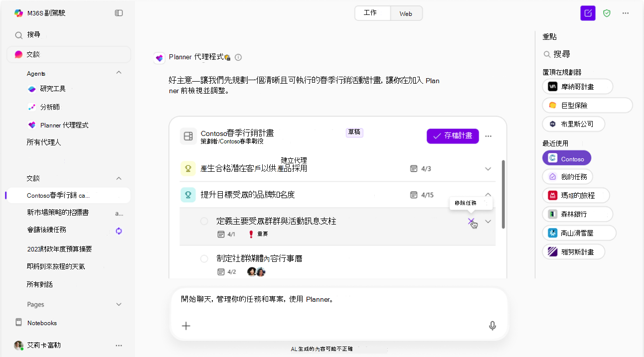Select 我的任務 recent chip
This screenshot has width=644, height=357.
[x=568, y=177]
